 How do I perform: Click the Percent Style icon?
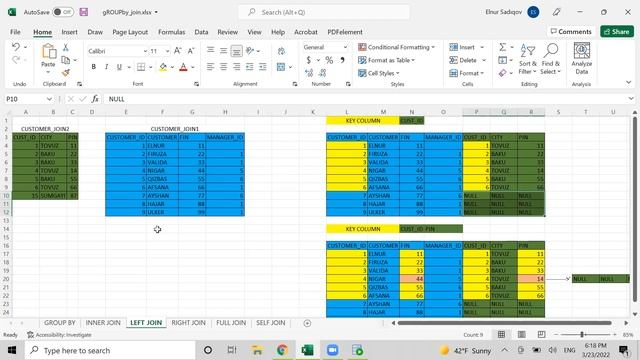(x=329, y=60)
